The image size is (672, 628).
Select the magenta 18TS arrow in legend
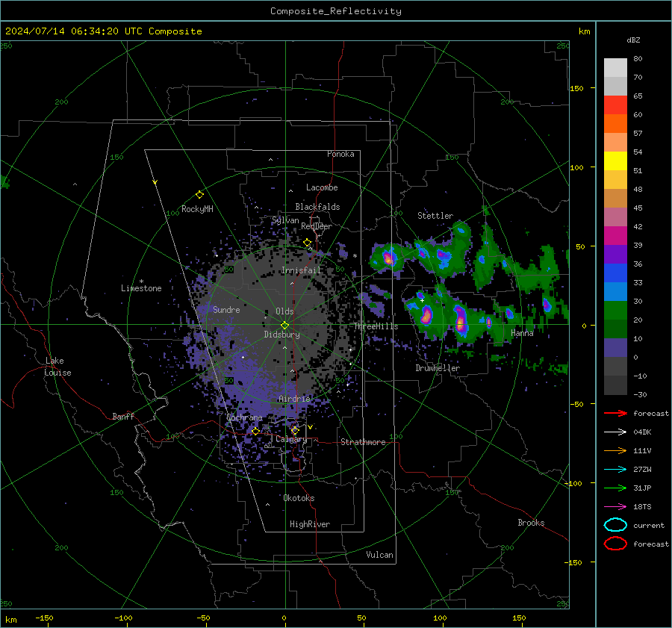[x=615, y=507]
